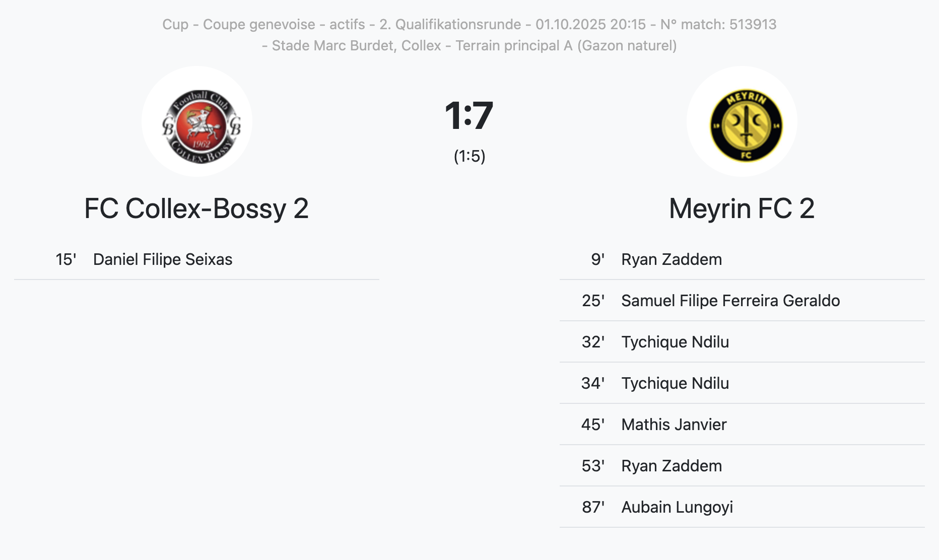The image size is (939, 560).
Task: Click Mathis Janvier's 45' goal entry
Action: [674, 425]
